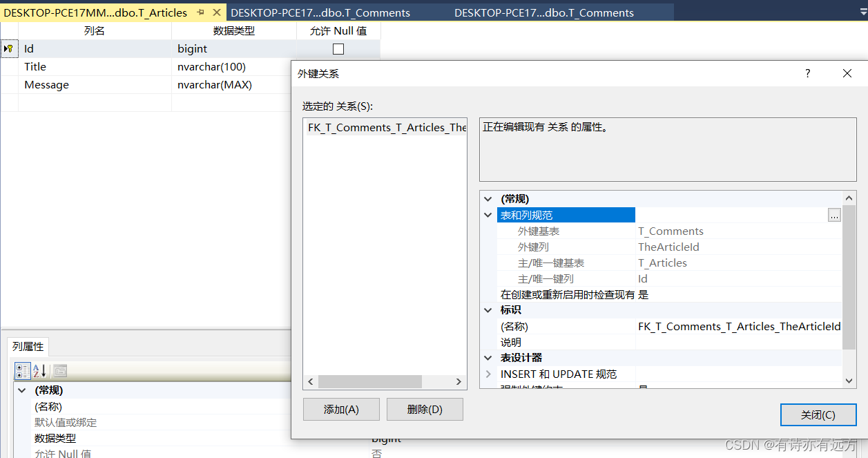Click the 默认值或绑定 property row
The image size is (868, 458).
coord(153,423)
